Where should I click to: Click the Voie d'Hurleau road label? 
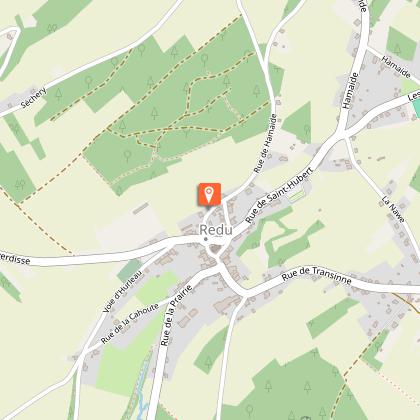coord(123,291)
